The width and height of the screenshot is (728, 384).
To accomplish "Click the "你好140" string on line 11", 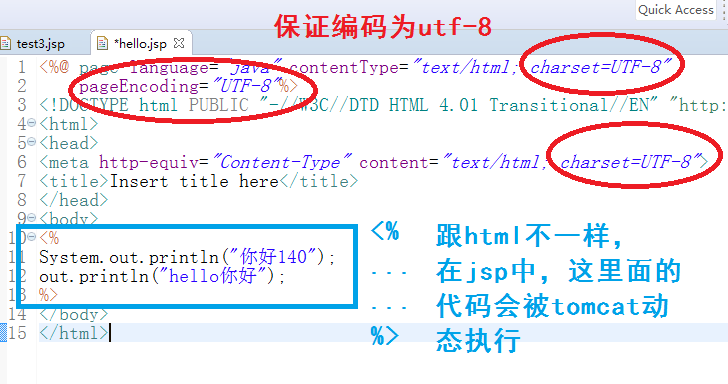I will click(x=273, y=257).
